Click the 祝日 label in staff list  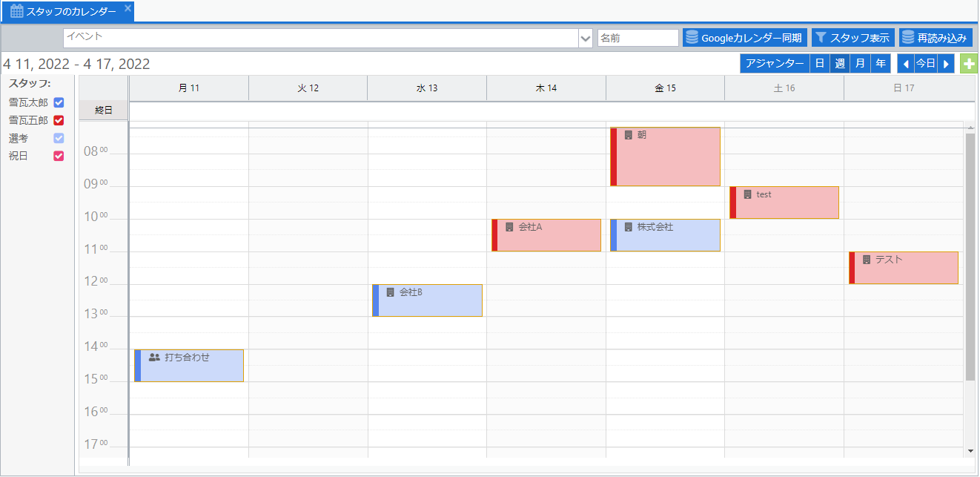19,157
